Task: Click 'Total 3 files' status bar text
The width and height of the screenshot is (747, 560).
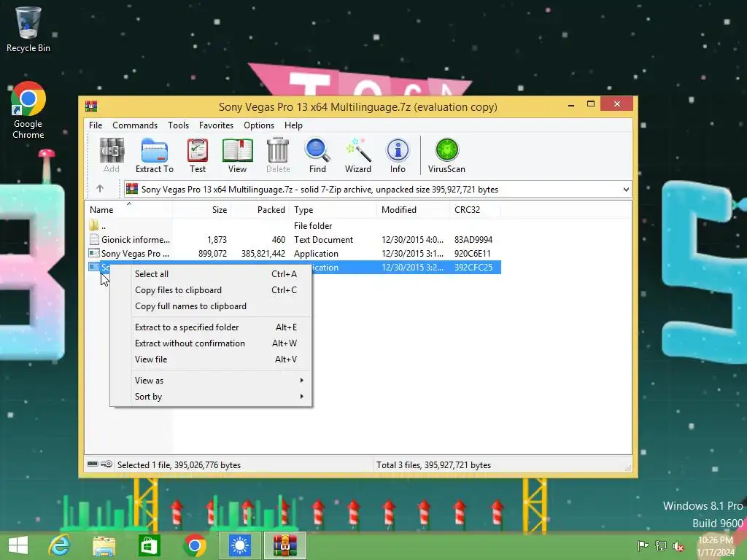Action: click(x=433, y=464)
